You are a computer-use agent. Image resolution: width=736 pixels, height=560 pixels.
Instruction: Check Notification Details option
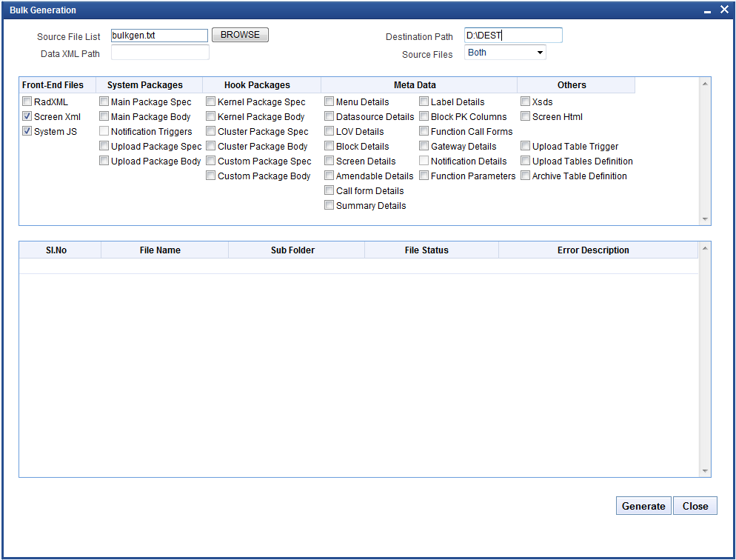click(x=424, y=161)
